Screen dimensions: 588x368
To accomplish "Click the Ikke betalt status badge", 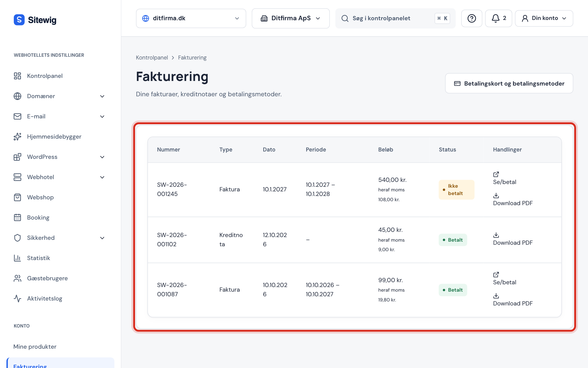I will point(456,190).
